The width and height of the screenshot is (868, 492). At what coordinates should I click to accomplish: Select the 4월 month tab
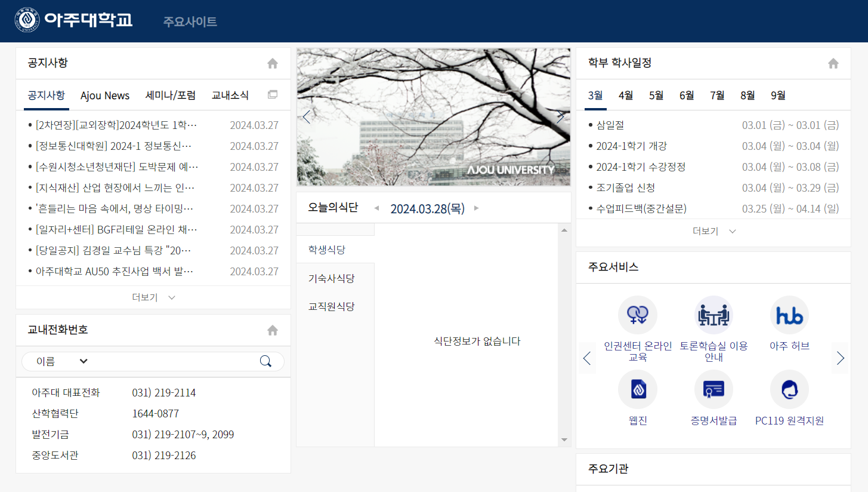click(x=626, y=95)
